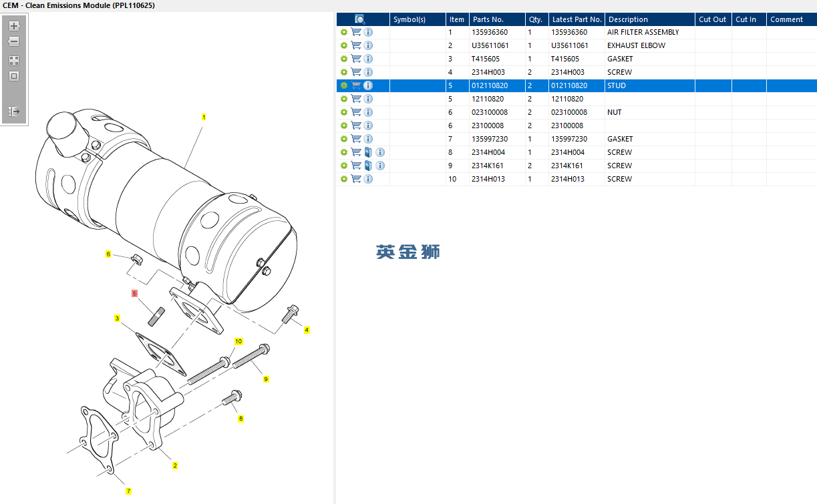This screenshot has height=504, width=817.
Task: Click the Description column header
Action: pos(650,19)
